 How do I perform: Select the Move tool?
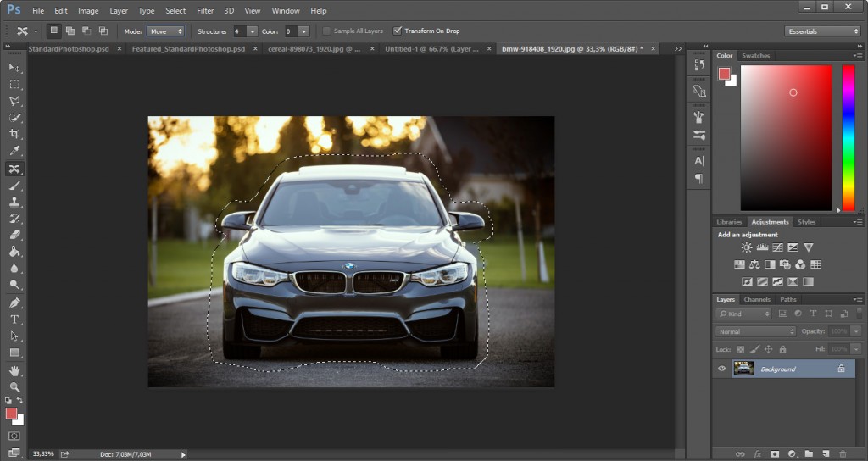pos(14,68)
